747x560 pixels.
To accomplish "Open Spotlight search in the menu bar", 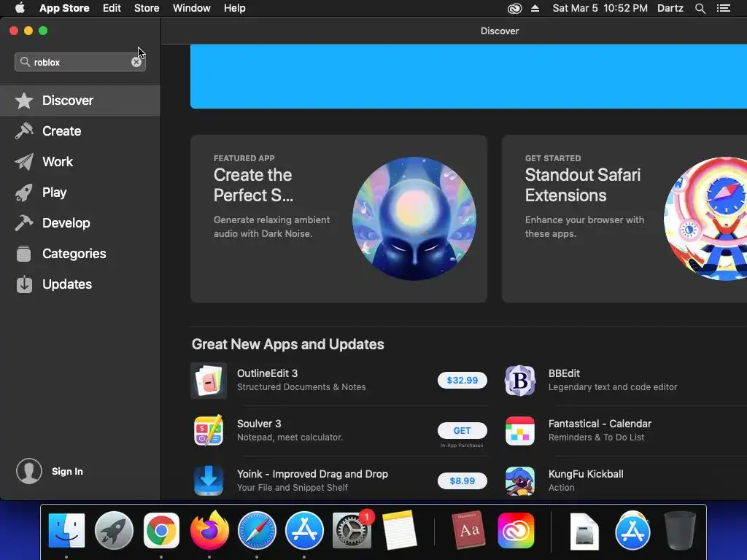I will point(700,8).
